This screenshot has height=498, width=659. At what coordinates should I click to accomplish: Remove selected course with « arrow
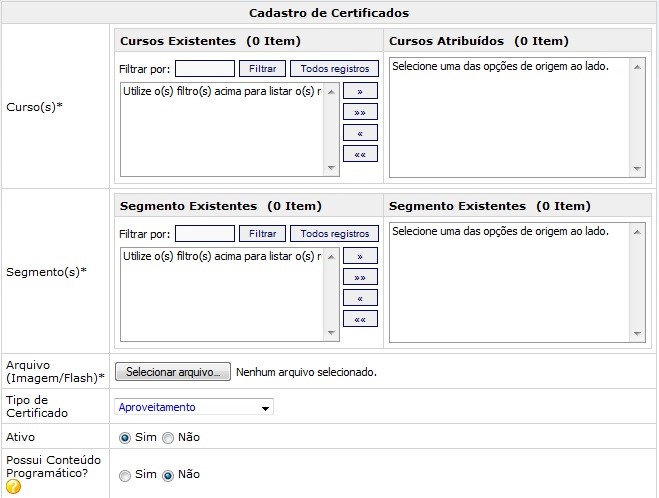click(359, 133)
